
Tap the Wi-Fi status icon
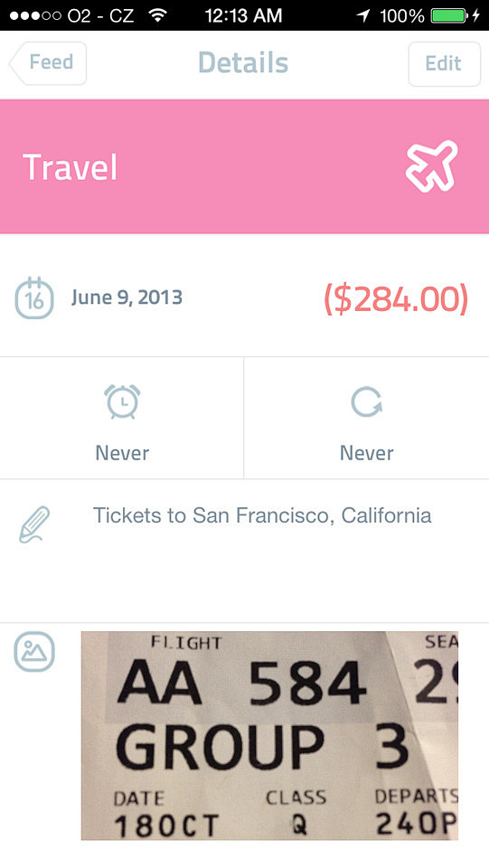(x=158, y=15)
